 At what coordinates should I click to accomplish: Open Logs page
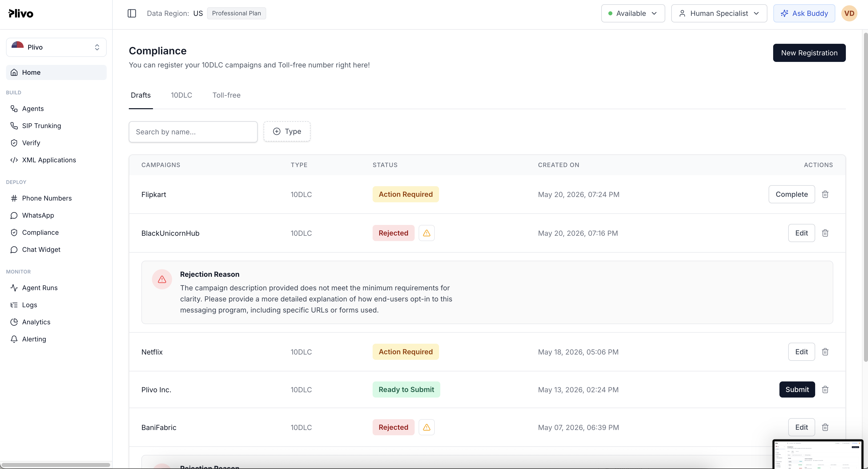coord(56,305)
